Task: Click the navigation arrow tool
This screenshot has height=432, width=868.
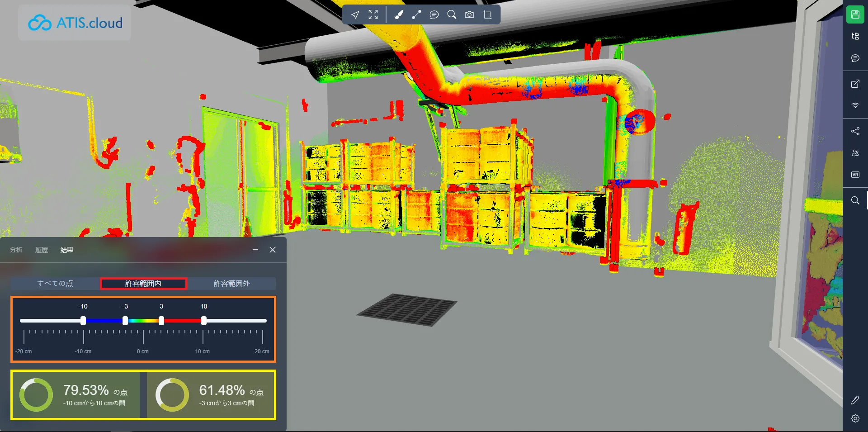Action: pos(355,15)
